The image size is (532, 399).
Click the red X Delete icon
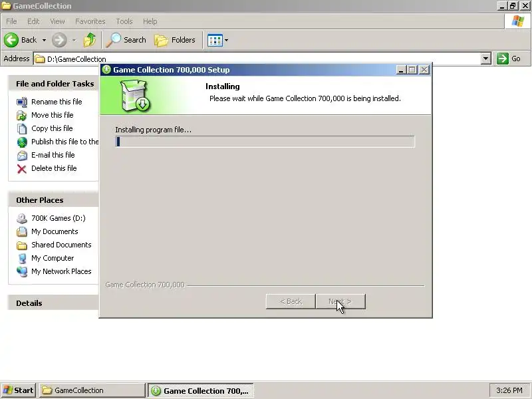22,169
